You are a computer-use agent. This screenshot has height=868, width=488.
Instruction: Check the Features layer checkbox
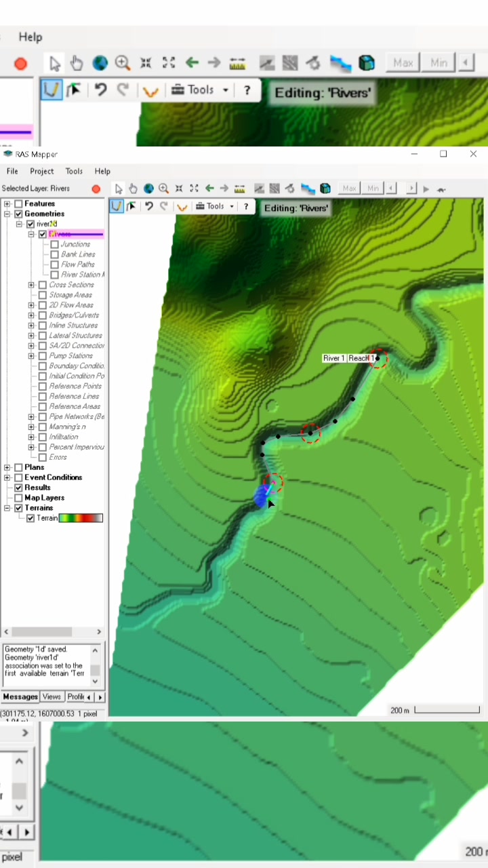pos(18,203)
